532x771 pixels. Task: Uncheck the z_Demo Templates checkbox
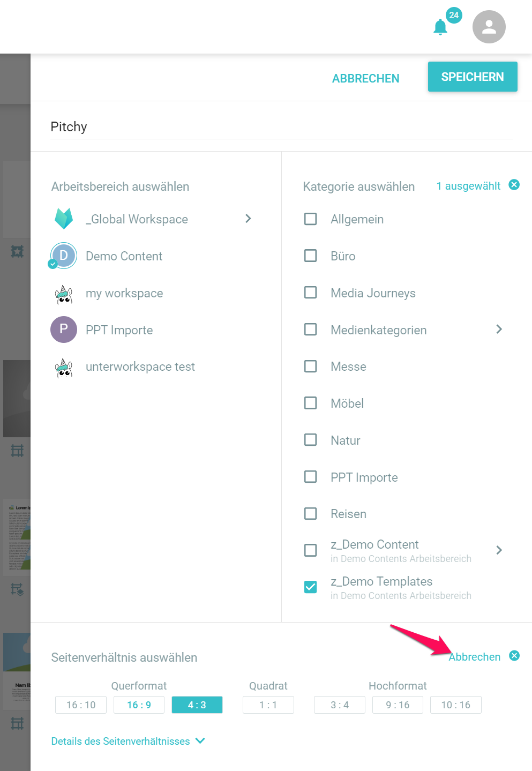[311, 587]
